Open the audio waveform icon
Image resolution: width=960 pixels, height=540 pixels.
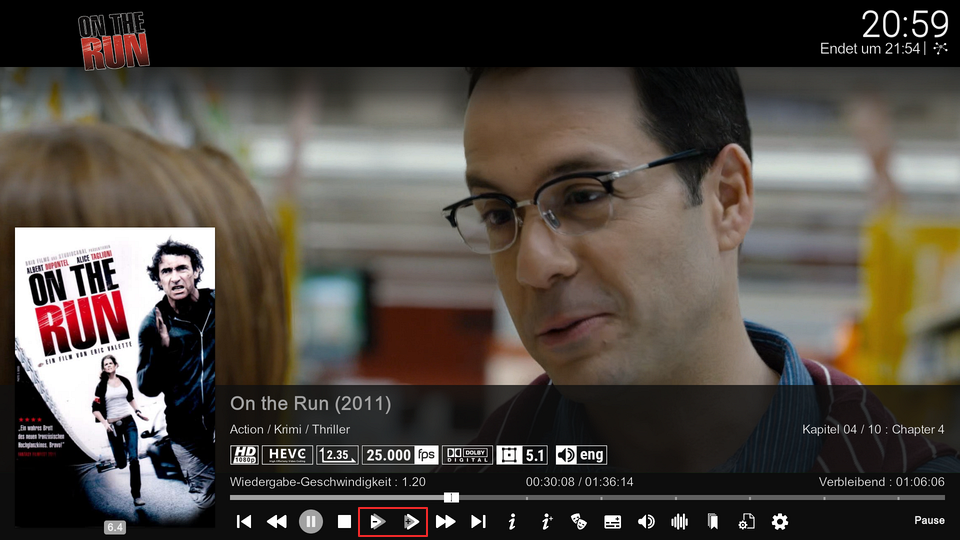(679, 522)
